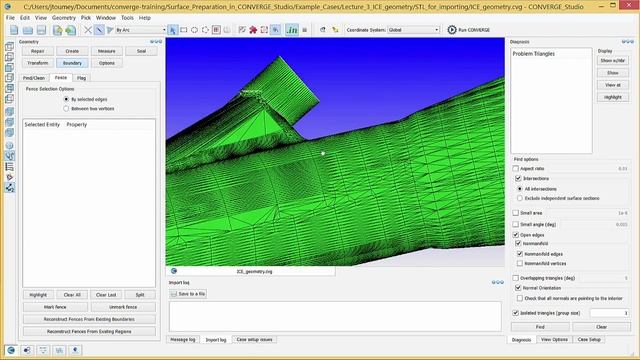The image size is (640, 360).
Task: Click the Mark fence button
Action: (x=55, y=307)
